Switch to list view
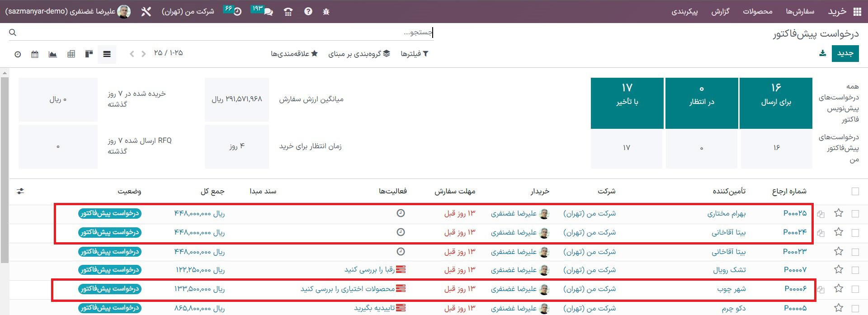 [107, 54]
